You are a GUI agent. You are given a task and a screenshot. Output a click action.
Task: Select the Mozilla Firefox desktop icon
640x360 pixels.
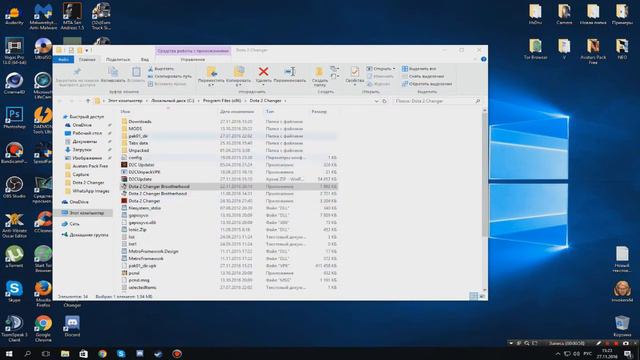(43, 293)
